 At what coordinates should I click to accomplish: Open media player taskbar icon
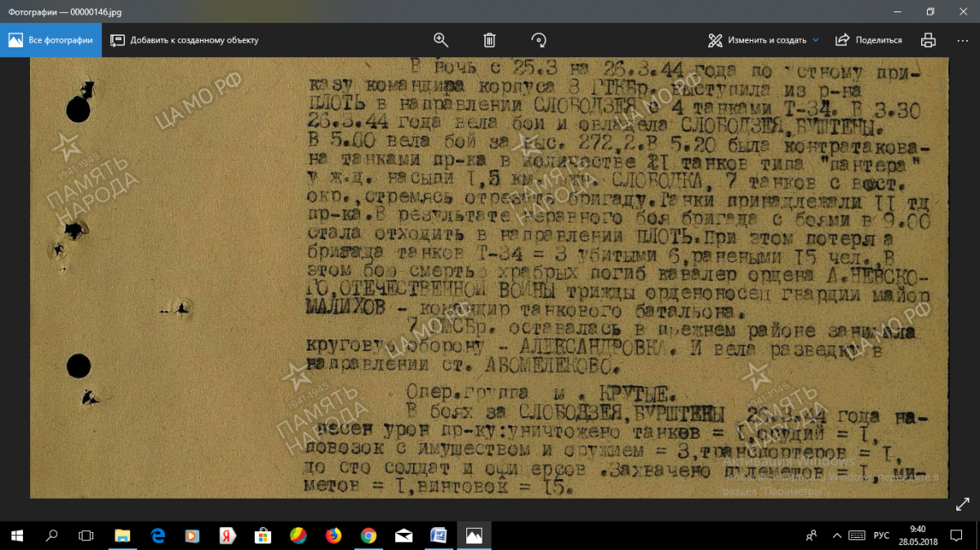192,535
